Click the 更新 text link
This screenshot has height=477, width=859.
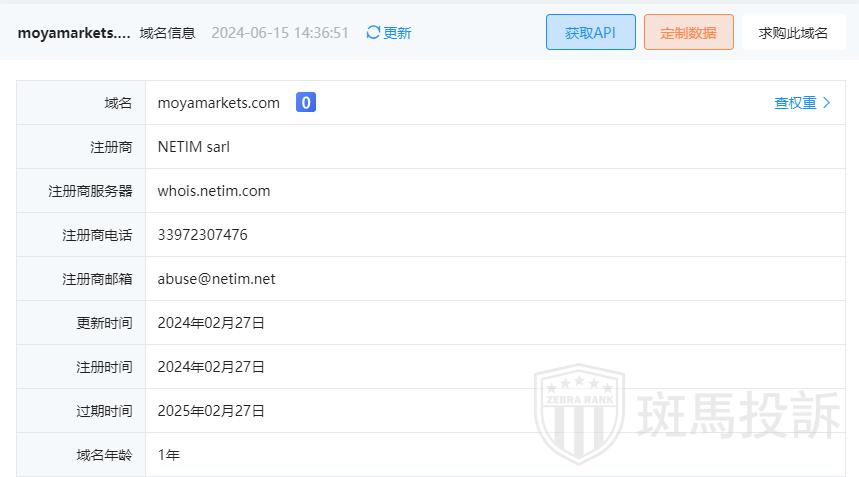coord(397,33)
